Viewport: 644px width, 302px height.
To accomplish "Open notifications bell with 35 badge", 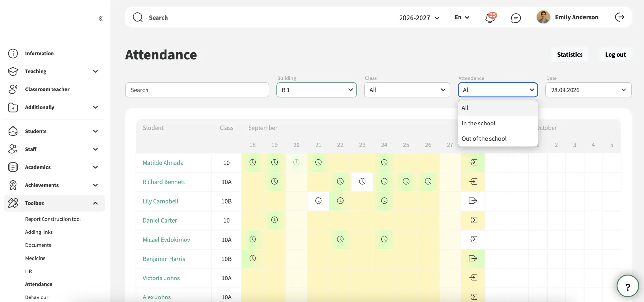I will click(490, 17).
